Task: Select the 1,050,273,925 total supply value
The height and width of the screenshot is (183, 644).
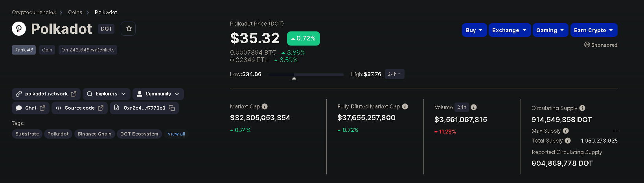Action: coord(599,141)
